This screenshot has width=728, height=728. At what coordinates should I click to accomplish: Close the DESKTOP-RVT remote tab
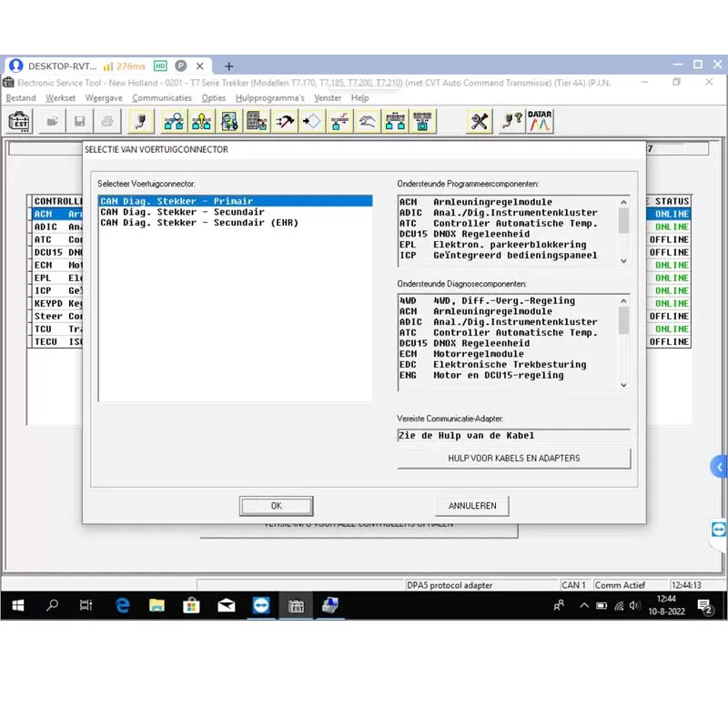(x=199, y=66)
